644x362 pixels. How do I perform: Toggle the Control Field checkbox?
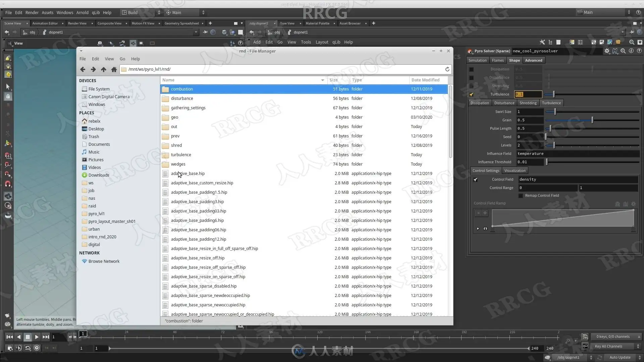click(x=475, y=180)
